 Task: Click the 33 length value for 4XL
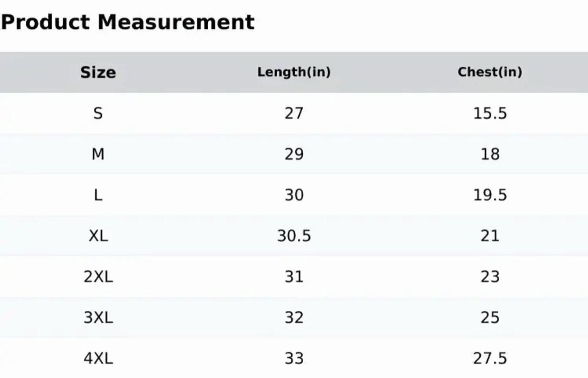click(x=294, y=359)
